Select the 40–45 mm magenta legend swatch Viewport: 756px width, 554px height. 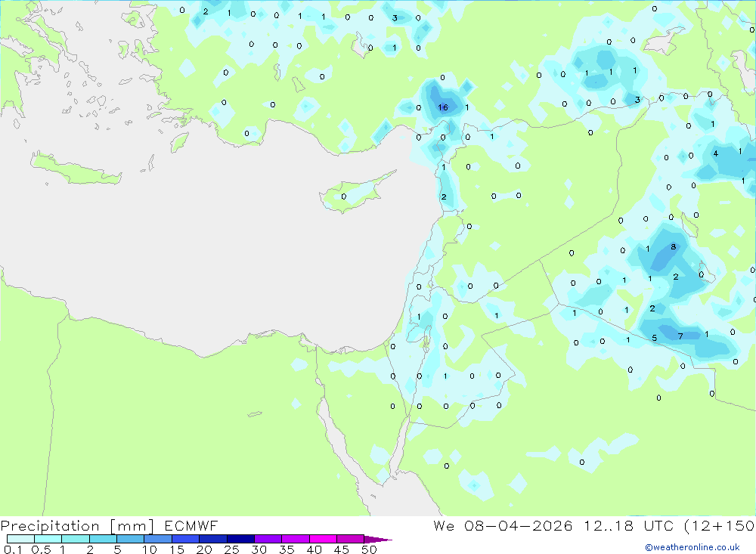[323, 539]
